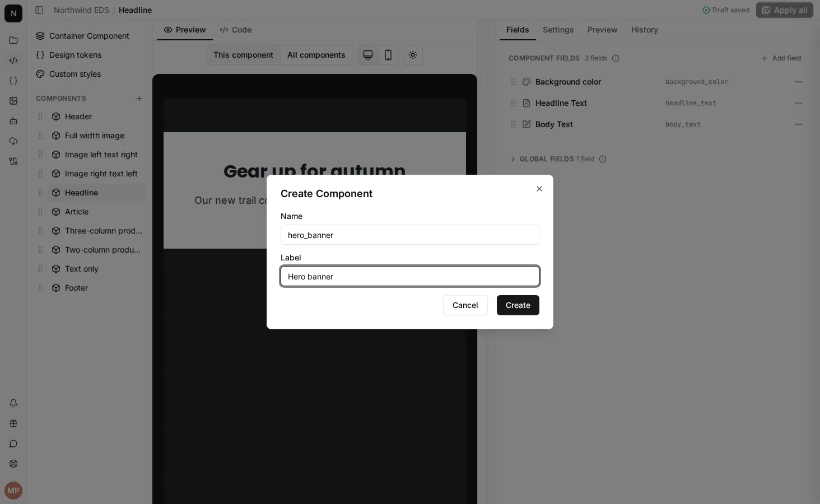Image resolution: width=820 pixels, height=504 pixels.
Task: Toggle light/dark theme preview
Action: click(413, 55)
